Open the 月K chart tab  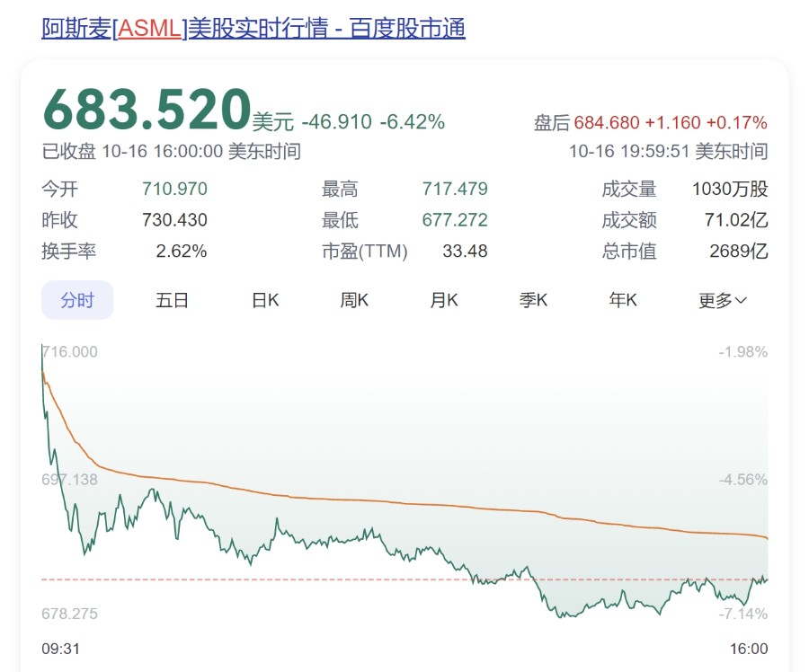point(444,300)
